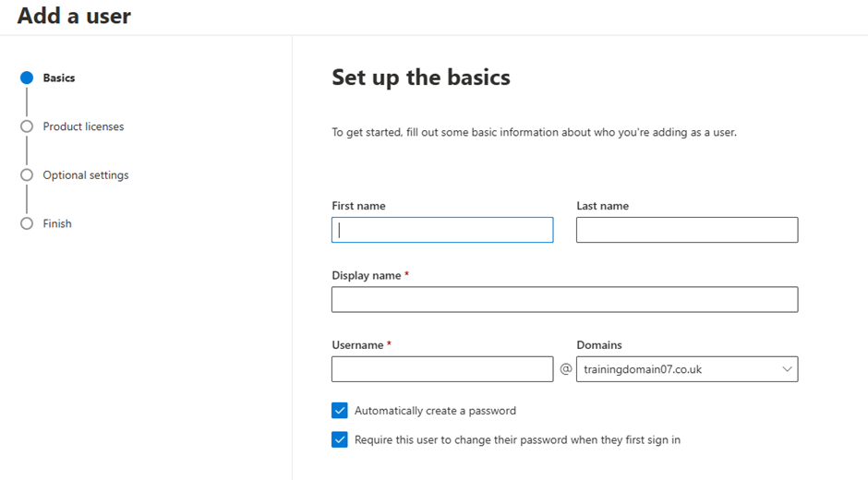The width and height of the screenshot is (868, 480).
Task: Jump to the Finish step
Action: (57, 223)
